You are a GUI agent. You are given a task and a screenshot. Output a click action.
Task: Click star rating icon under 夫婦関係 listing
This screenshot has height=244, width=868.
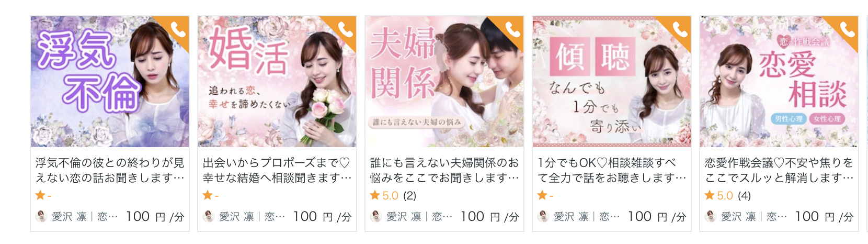pyautogui.click(x=375, y=195)
